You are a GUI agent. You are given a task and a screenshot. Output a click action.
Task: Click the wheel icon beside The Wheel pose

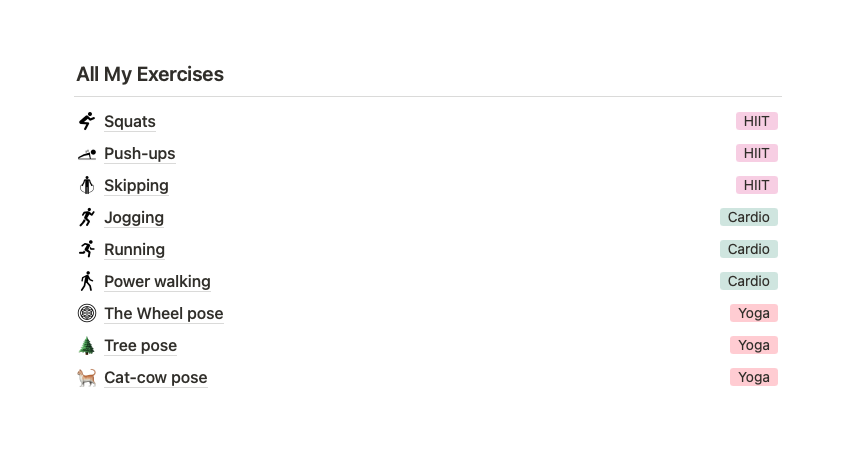87,313
